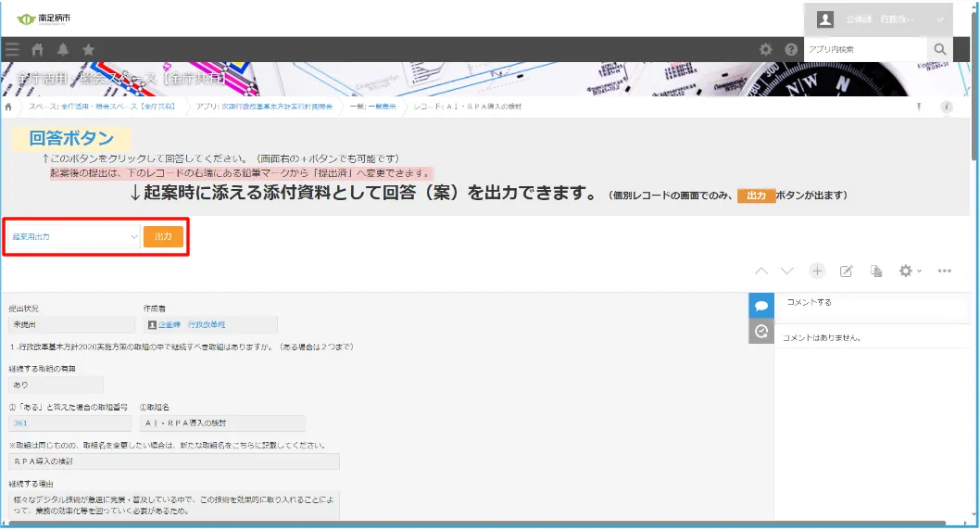The height and width of the screenshot is (530, 980).
Task: Add a new record with plus icon
Action: (817, 271)
